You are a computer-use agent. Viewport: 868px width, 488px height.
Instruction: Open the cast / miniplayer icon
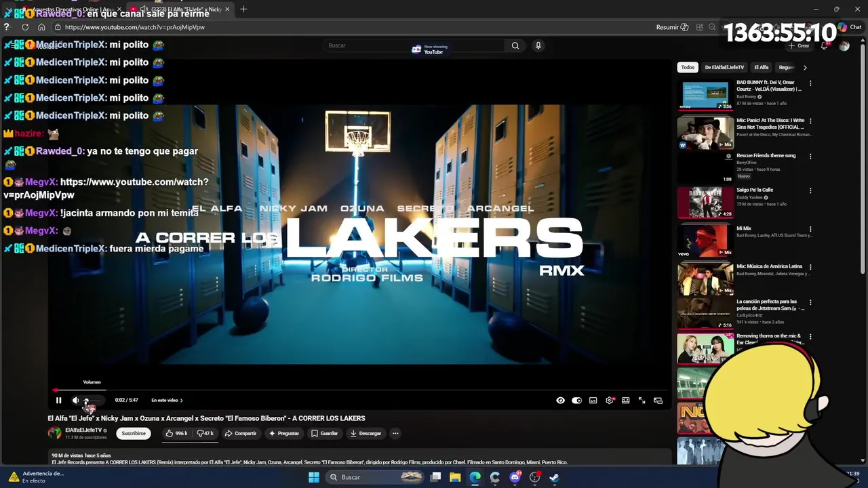point(658,401)
